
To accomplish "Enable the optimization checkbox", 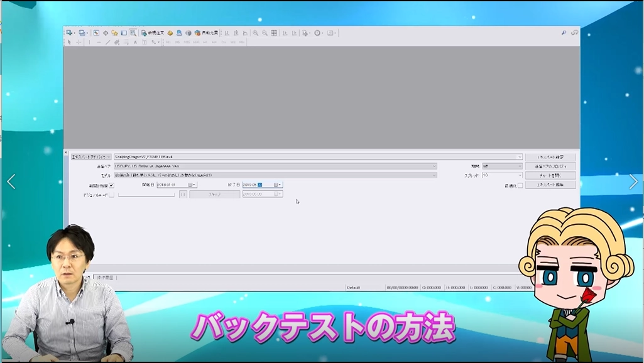I will pos(520,185).
